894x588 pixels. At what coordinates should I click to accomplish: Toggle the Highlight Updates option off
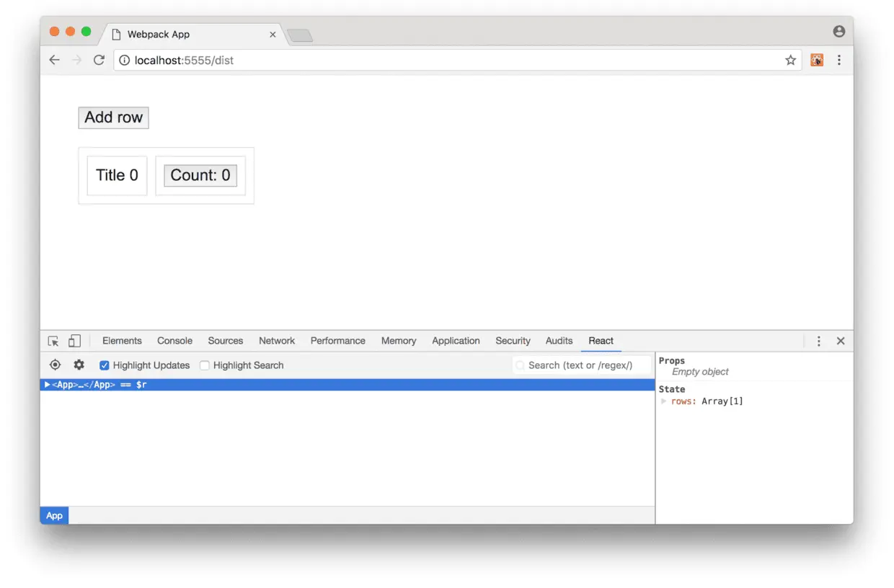[x=105, y=365]
